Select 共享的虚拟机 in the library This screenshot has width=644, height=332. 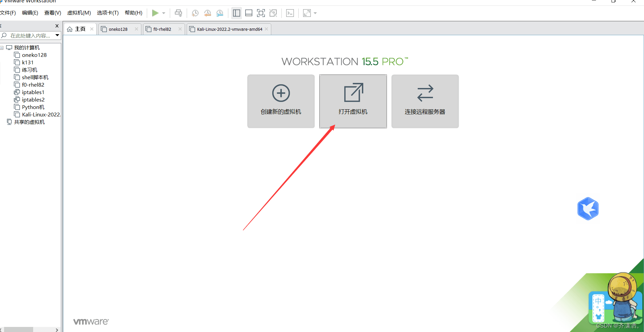(29, 122)
